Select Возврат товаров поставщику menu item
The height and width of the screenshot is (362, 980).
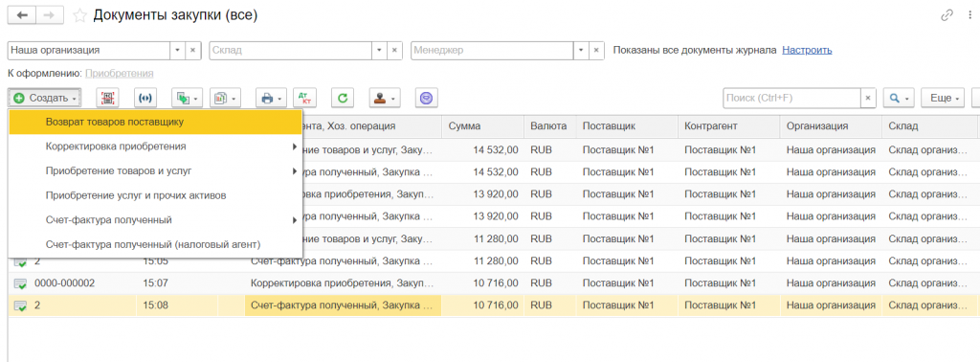pos(155,122)
